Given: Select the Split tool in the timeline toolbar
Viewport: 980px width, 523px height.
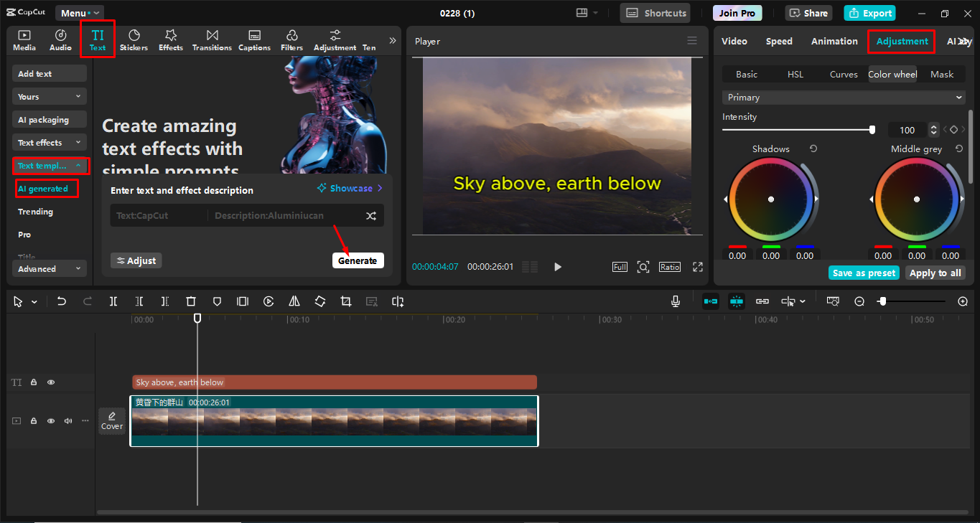Looking at the screenshot, I should [x=113, y=301].
